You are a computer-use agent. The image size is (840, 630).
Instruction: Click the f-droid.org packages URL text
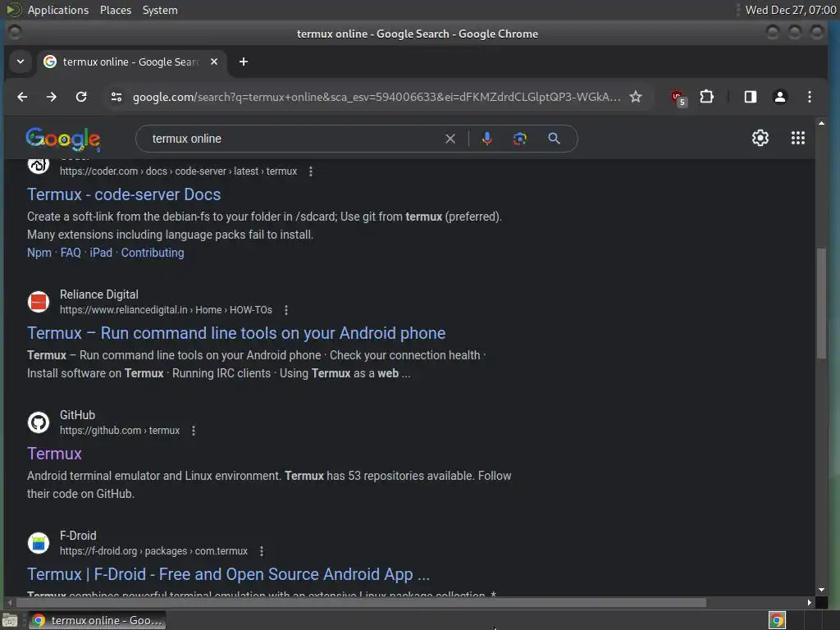[x=153, y=551]
